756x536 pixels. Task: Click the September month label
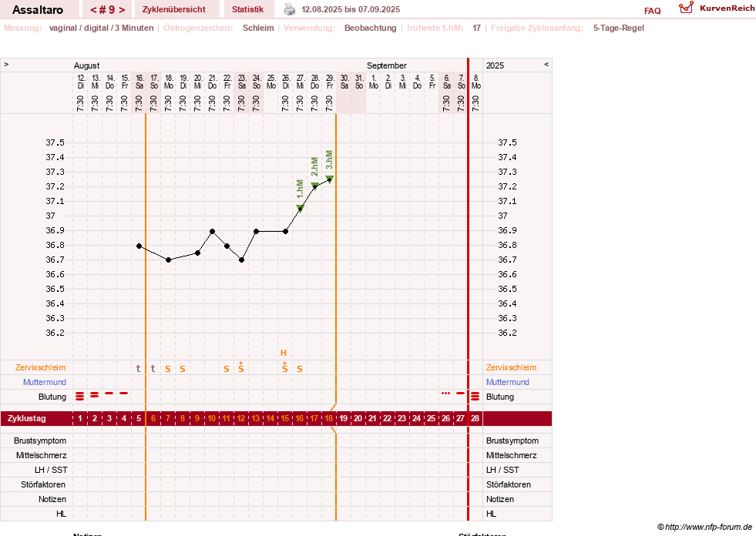386,65
